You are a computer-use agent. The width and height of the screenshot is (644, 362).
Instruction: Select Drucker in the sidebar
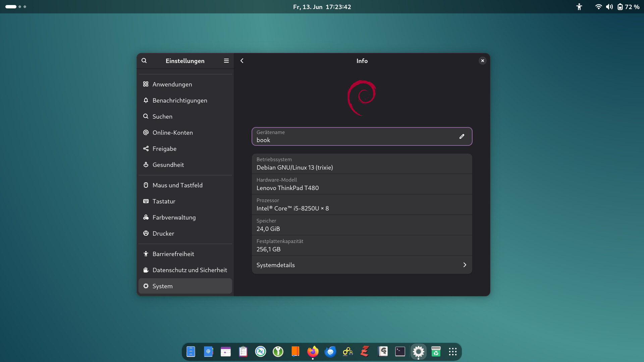point(185,233)
